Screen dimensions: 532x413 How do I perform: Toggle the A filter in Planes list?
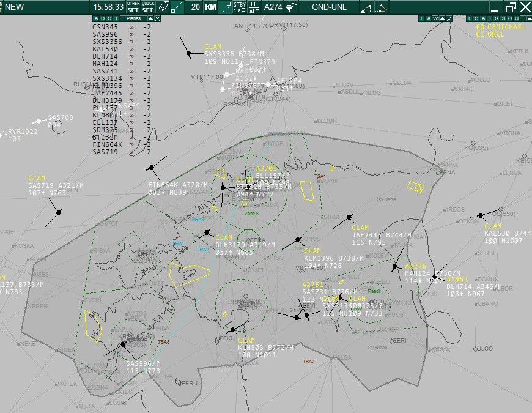coord(97,19)
